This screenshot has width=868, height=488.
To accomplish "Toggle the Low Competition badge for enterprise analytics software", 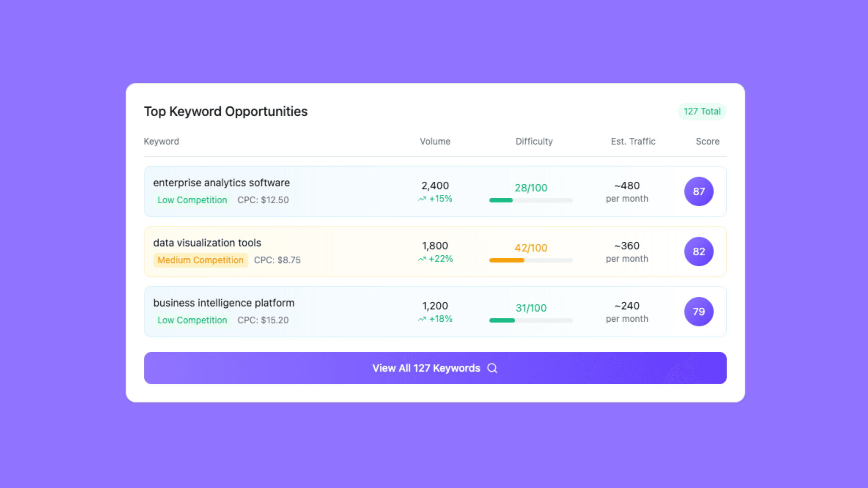I will pos(192,200).
